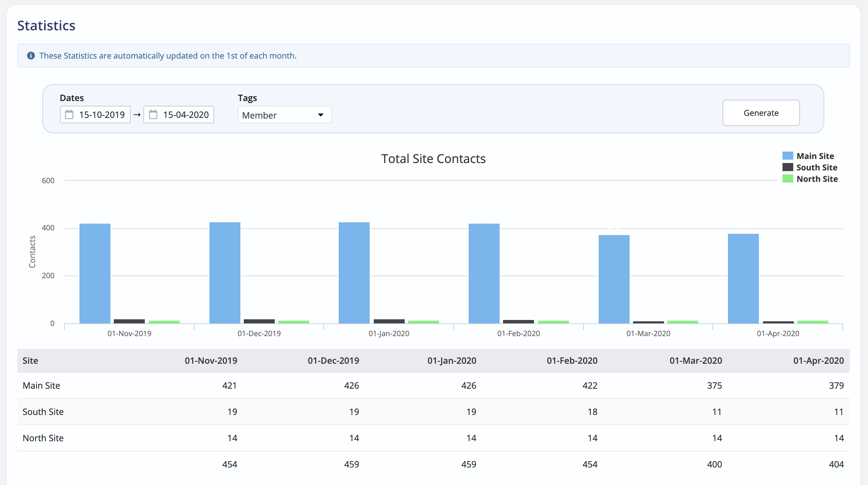
Task: Select the Site column header in table
Action: point(30,360)
